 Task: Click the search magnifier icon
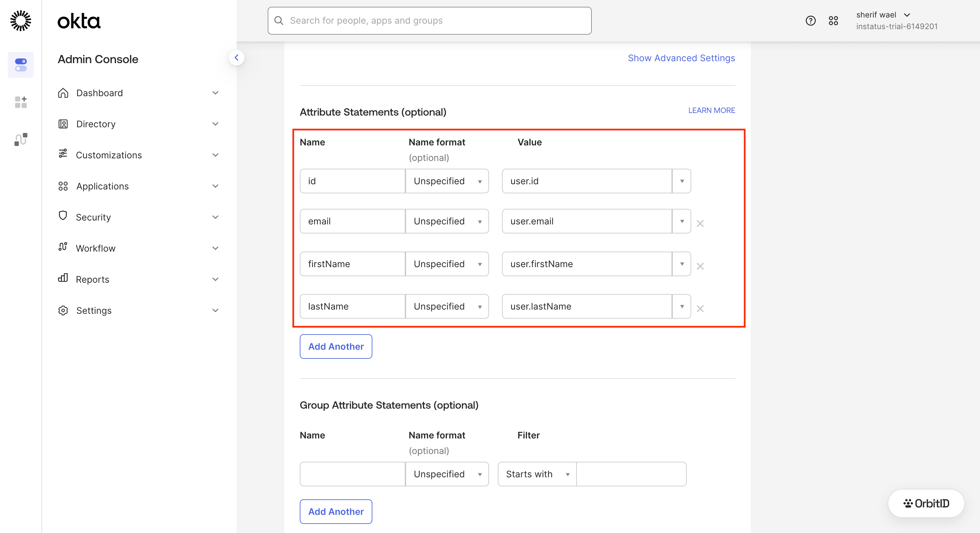point(279,20)
